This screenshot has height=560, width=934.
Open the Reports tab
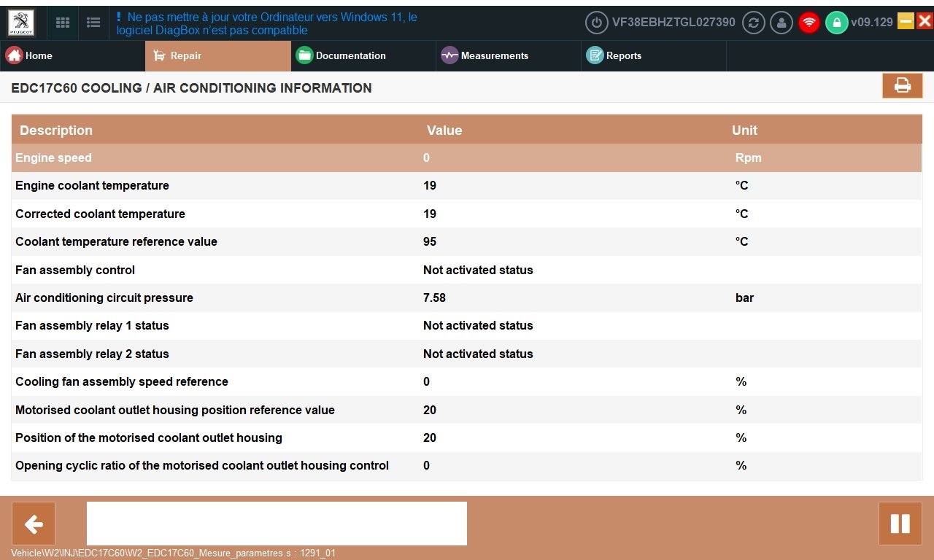point(654,55)
